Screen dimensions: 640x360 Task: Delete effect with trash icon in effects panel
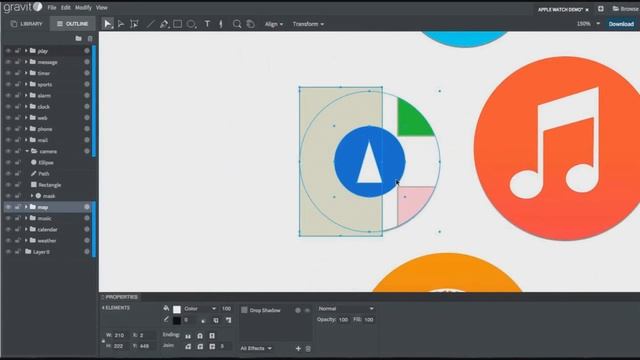pos(308,348)
